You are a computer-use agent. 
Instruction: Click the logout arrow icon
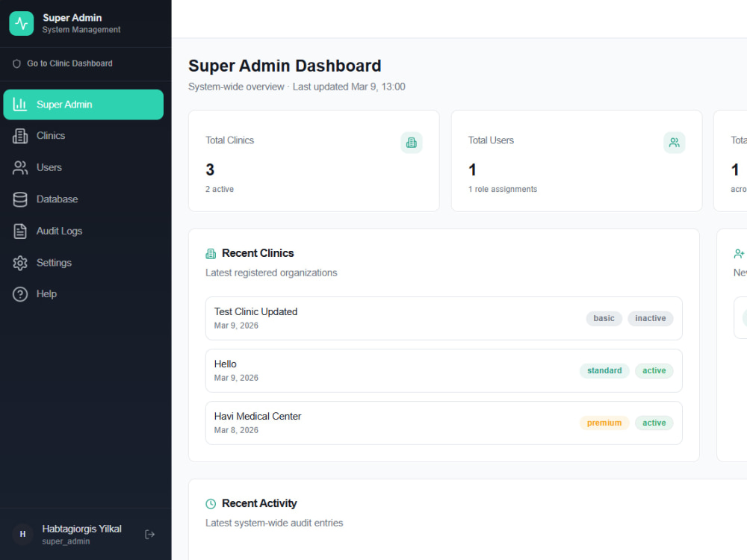pos(149,535)
